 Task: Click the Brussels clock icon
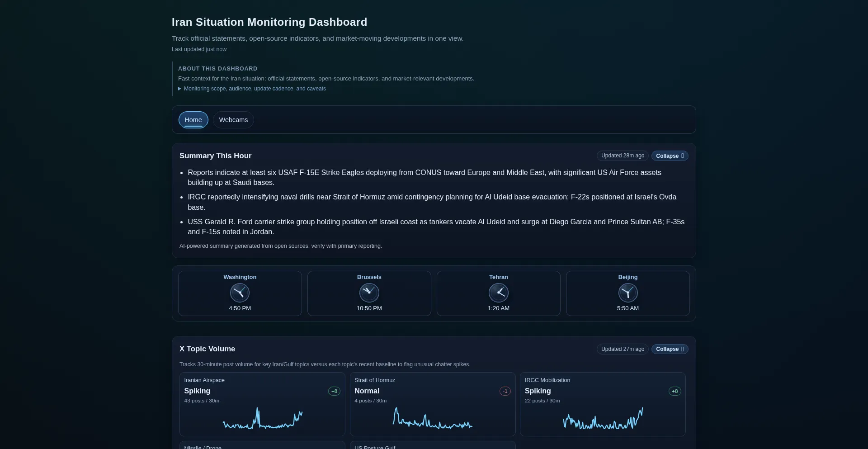pos(369,293)
